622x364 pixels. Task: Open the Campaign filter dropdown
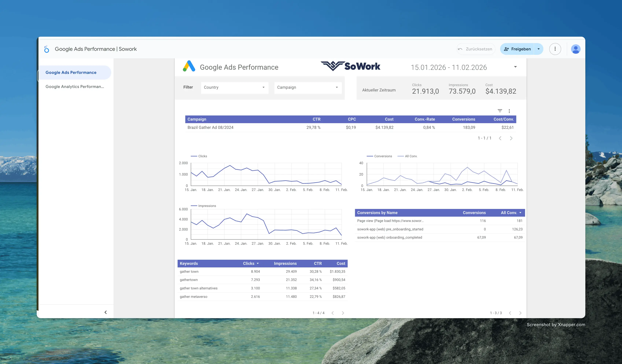[308, 87]
